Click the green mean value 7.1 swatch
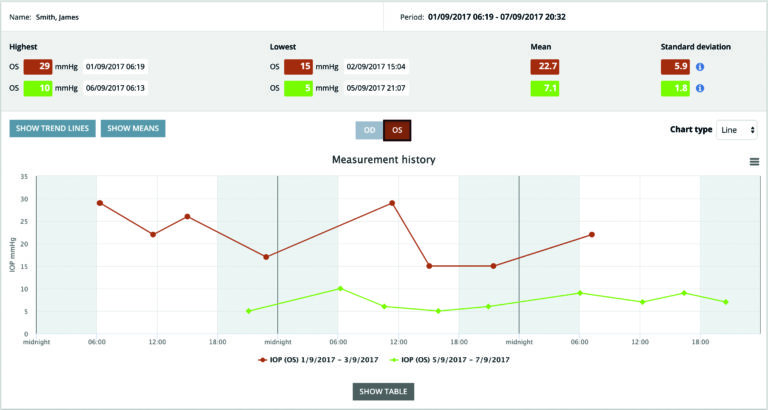This screenshot has height=410, width=768. [546, 88]
